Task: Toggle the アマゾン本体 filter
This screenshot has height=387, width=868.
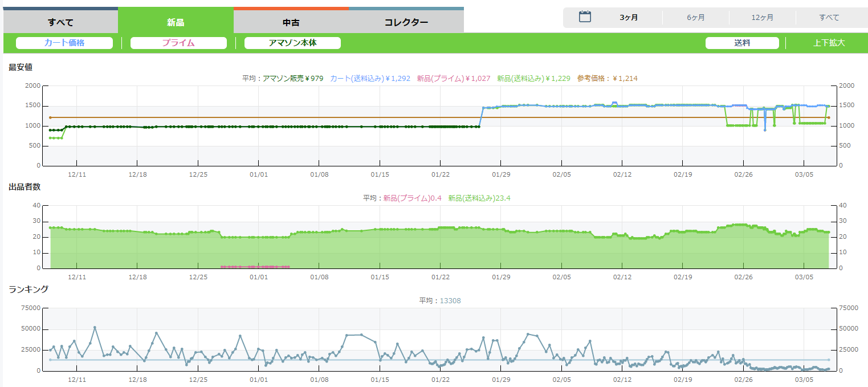Action: point(292,43)
